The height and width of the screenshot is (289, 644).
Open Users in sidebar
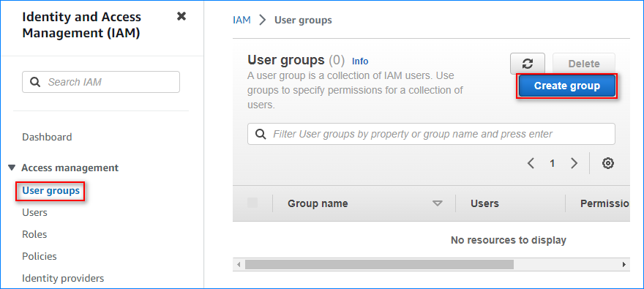34,212
